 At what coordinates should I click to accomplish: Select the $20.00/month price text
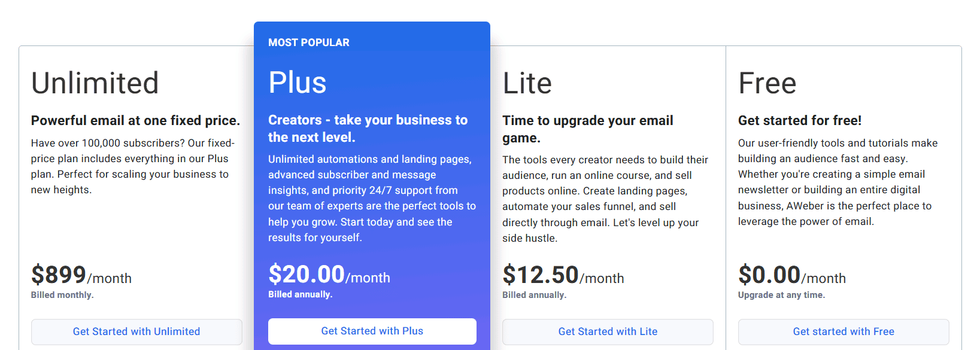tap(329, 275)
